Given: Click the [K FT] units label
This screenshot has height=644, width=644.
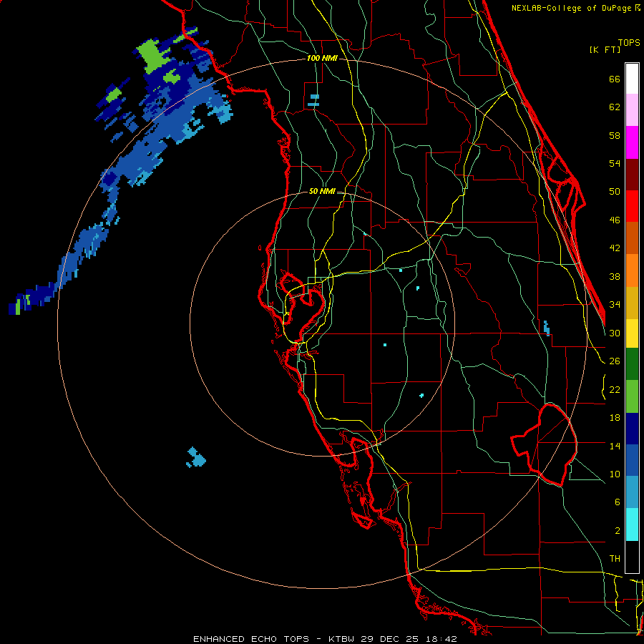Looking at the screenshot, I should coord(605,49).
